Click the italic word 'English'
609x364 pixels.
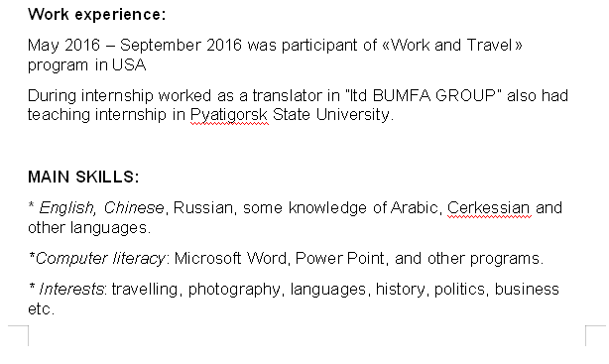pos(66,208)
